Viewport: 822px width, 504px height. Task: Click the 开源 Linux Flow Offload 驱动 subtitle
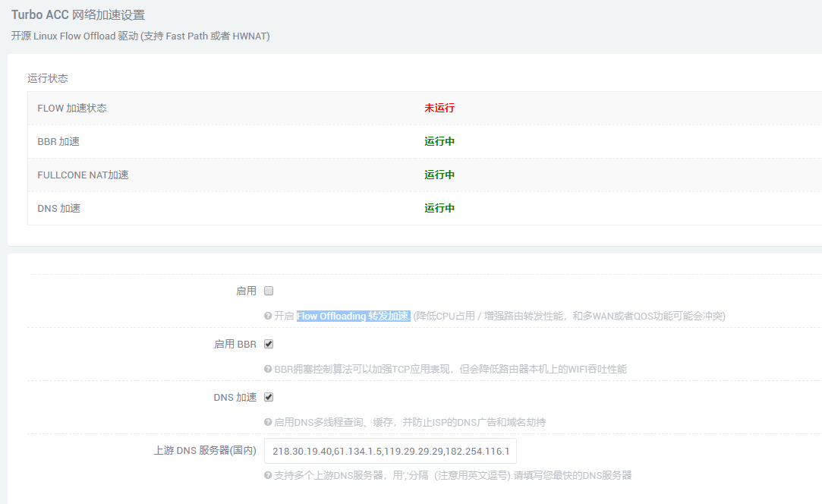pos(140,36)
